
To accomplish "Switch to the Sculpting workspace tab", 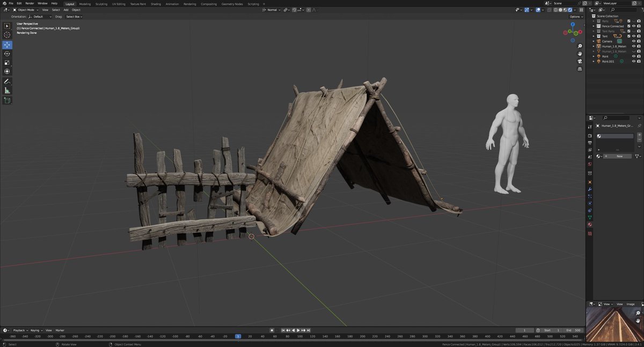I will (x=101, y=4).
